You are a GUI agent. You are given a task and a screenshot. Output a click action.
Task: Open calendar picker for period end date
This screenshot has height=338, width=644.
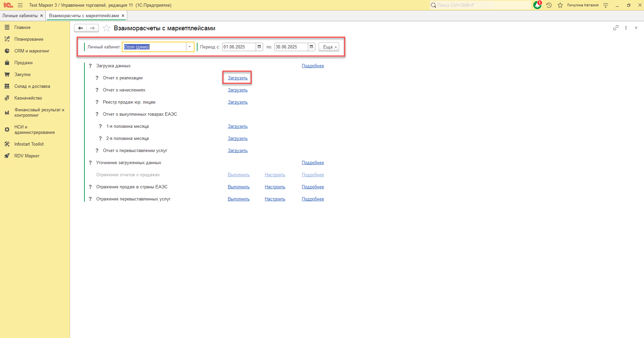311,47
